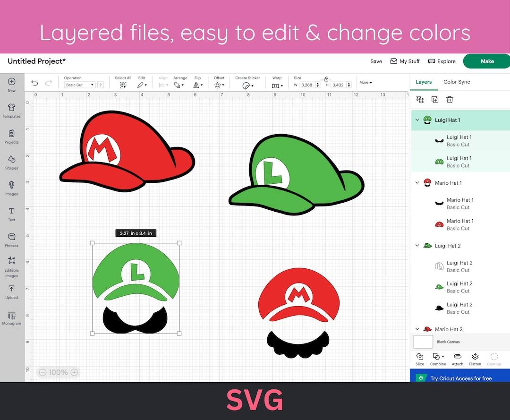
Task: Click the delete layer trash icon
Action: coord(450,99)
